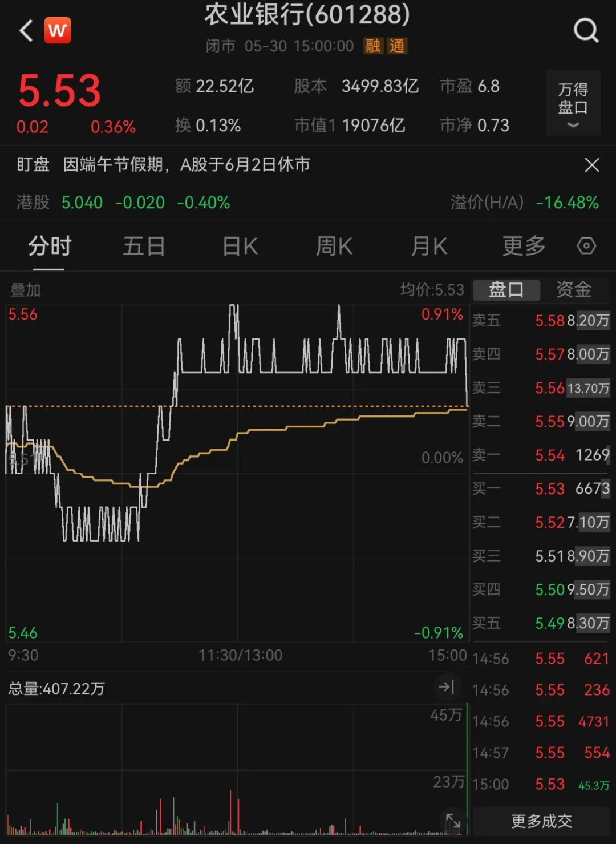Open the search magnifier icon
Viewport: 616px width, 844px height.
pyautogui.click(x=586, y=30)
